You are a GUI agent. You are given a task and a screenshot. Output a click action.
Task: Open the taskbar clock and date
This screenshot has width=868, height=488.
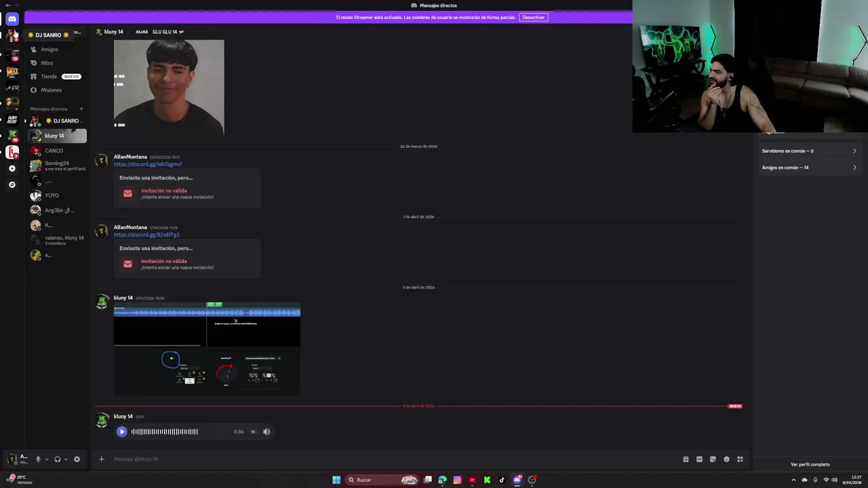(x=852, y=480)
